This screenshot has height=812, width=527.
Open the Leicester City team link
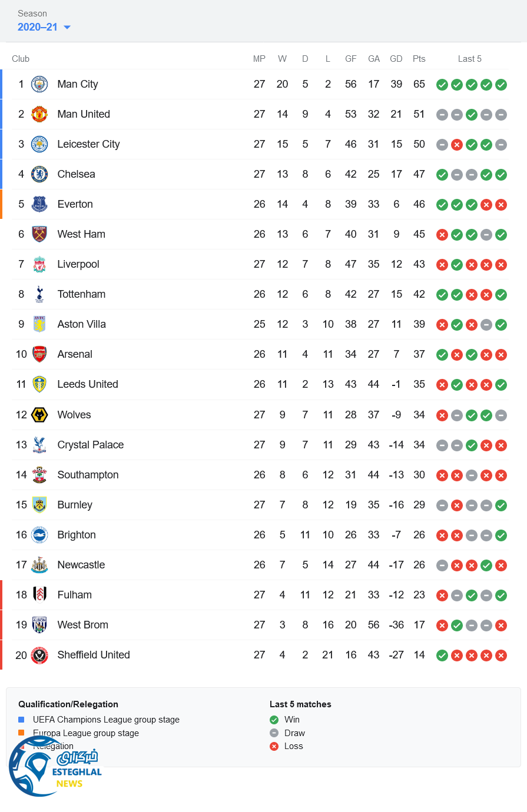88,144
